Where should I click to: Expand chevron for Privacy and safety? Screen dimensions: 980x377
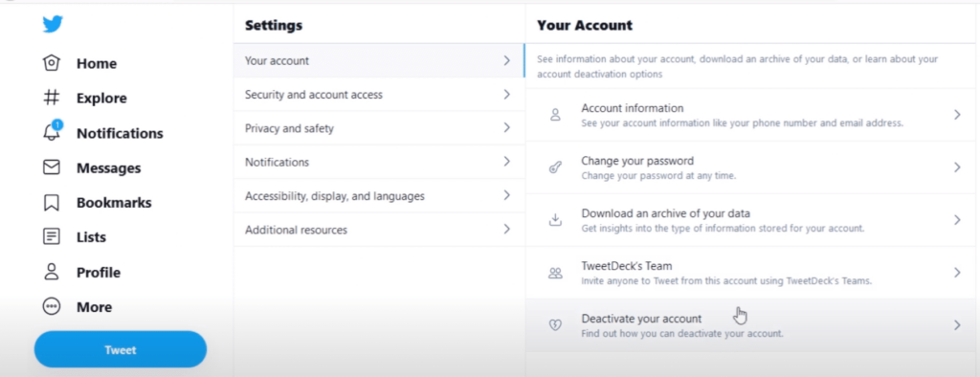coord(507,127)
